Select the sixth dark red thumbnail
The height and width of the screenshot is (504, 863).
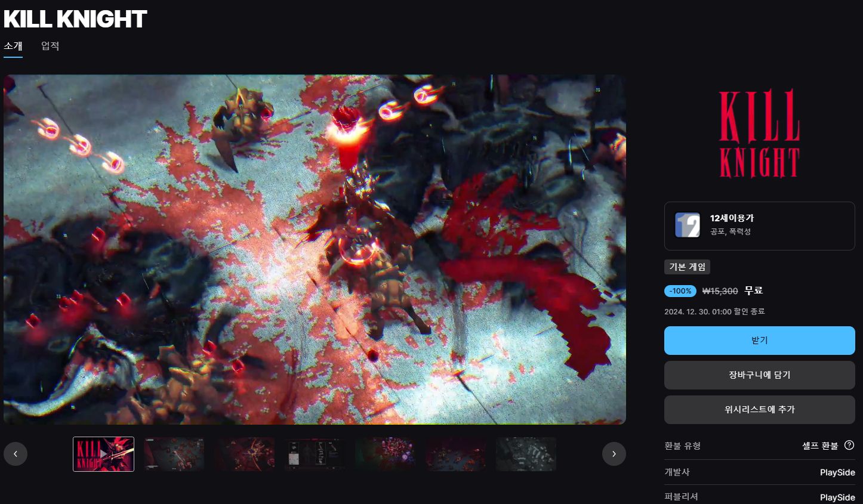coord(456,454)
